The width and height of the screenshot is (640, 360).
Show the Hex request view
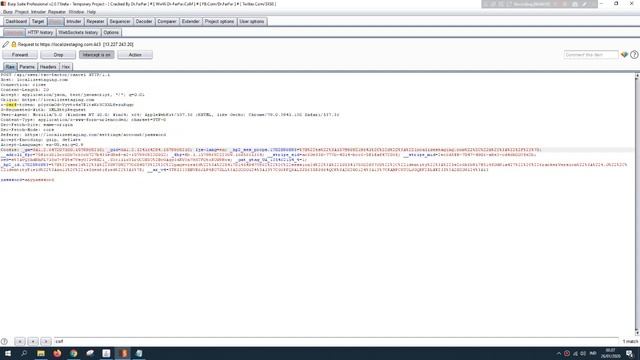tap(66, 67)
